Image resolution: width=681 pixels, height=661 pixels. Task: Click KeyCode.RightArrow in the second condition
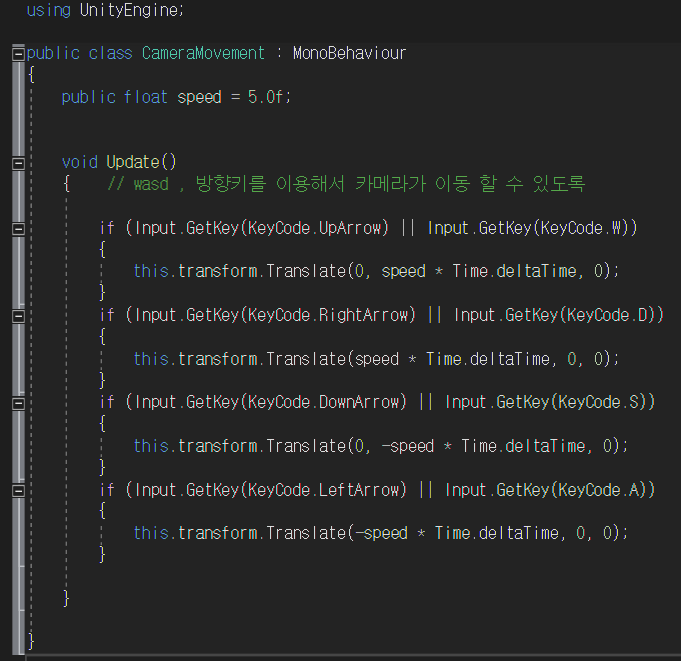(x=328, y=315)
